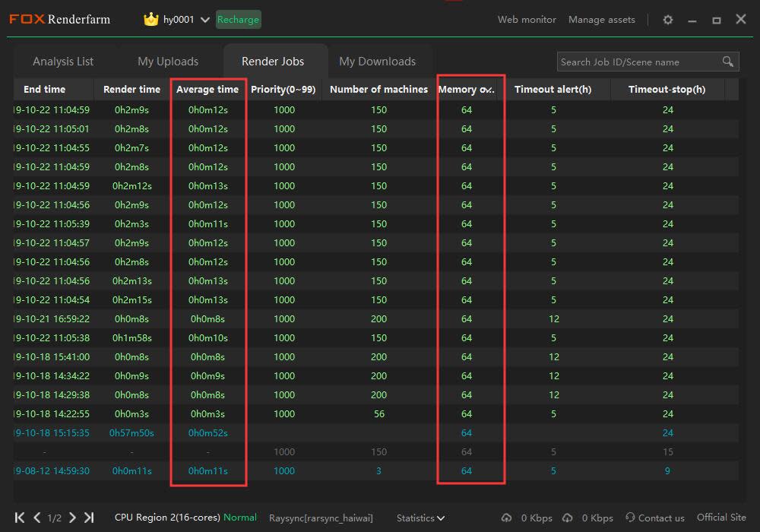This screenshot has height=532, width=760.
Task: Click render time 0h2m15s cell
Action: [x=131, y=300]
